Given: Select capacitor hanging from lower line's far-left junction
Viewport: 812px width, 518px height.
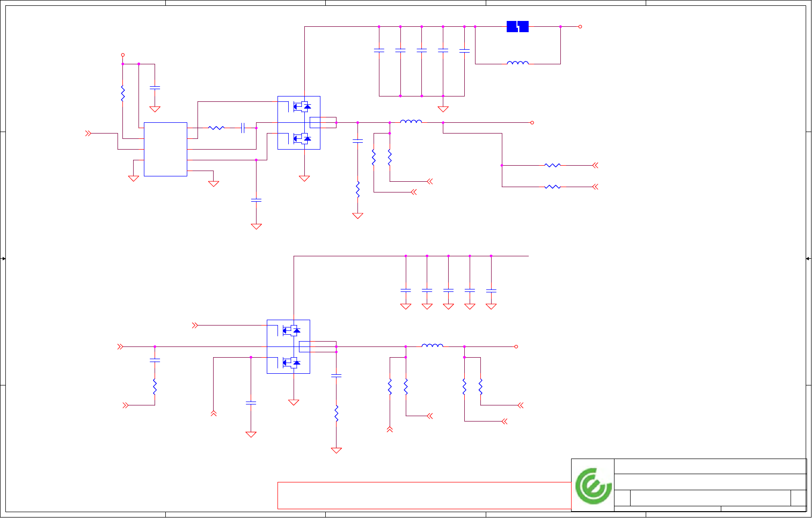Looking at the screenshot, I should (x=155, y=360).
